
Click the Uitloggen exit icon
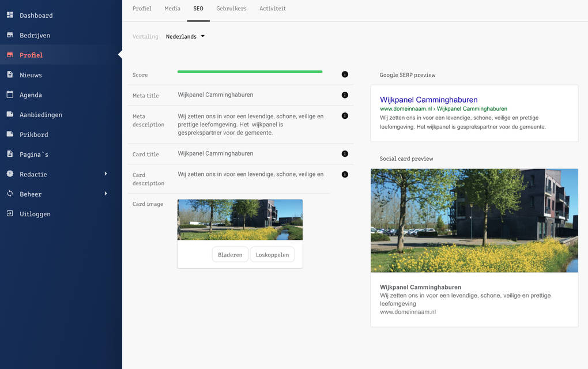click(10, 214)
